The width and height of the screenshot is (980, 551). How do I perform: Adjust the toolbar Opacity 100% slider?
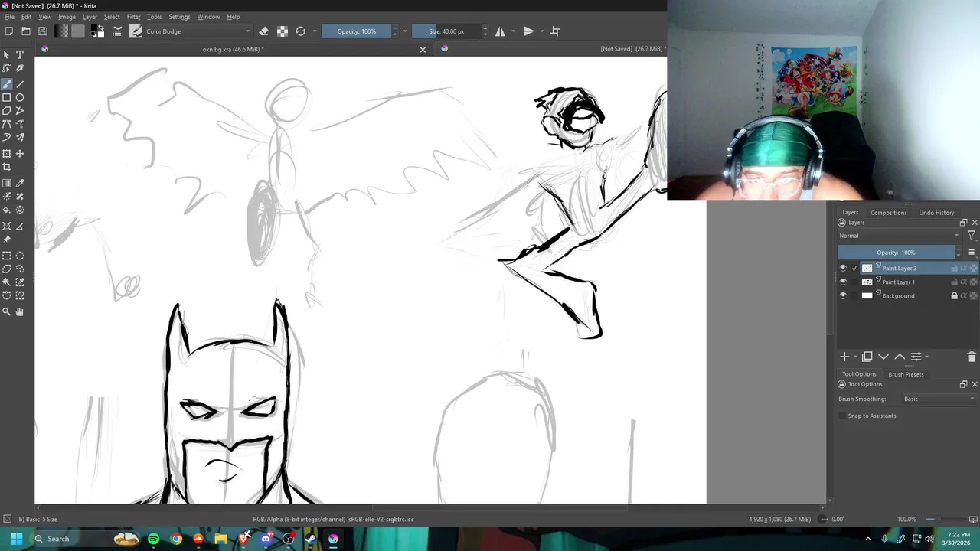[357, 31]
